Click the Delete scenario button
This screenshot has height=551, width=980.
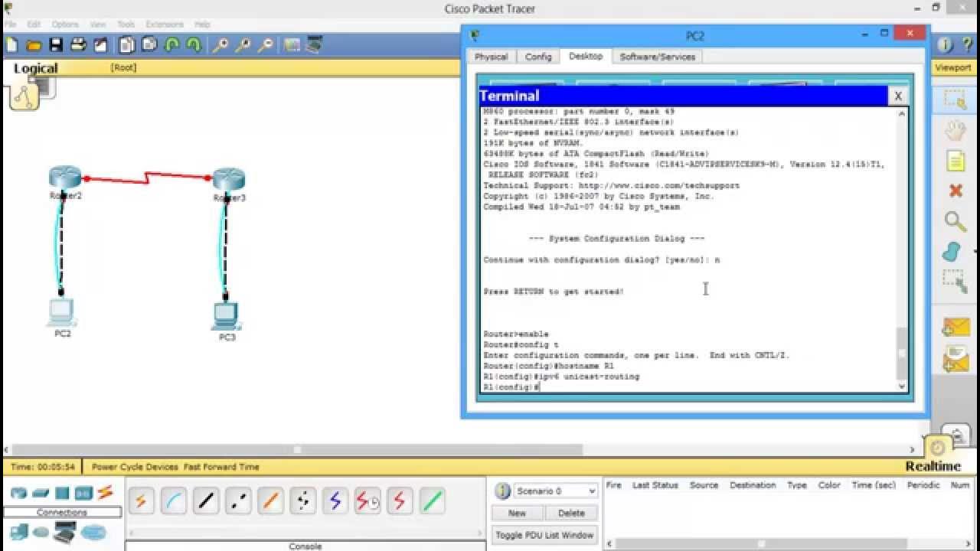[x=571, y=513]
